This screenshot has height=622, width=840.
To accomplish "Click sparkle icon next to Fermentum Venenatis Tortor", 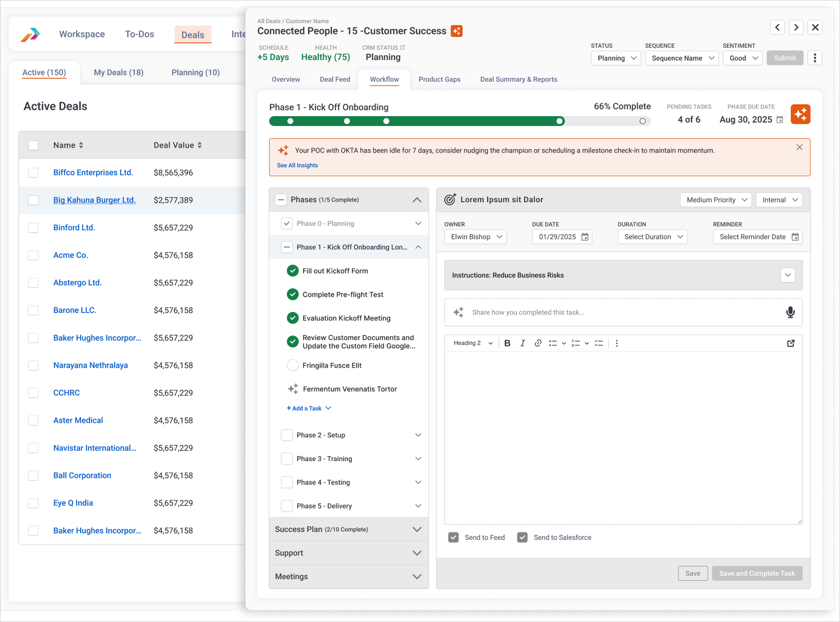I will pyautogui.click(x=293, y=389).
